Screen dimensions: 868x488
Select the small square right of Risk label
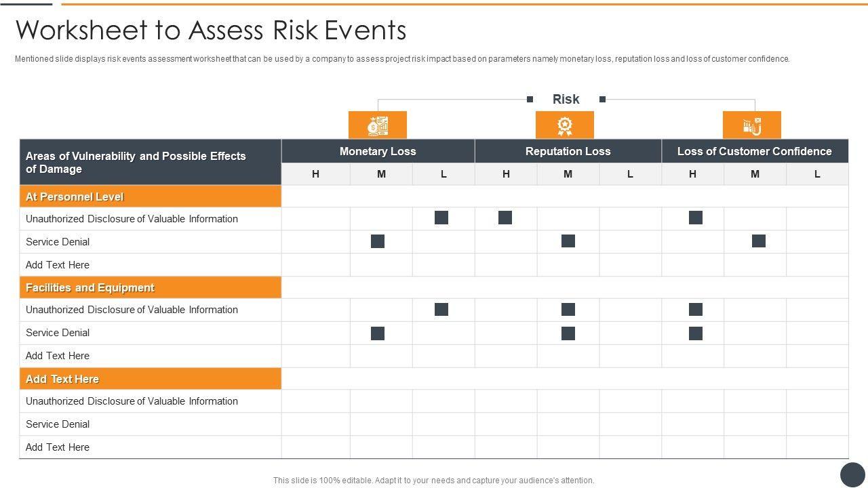602,99
